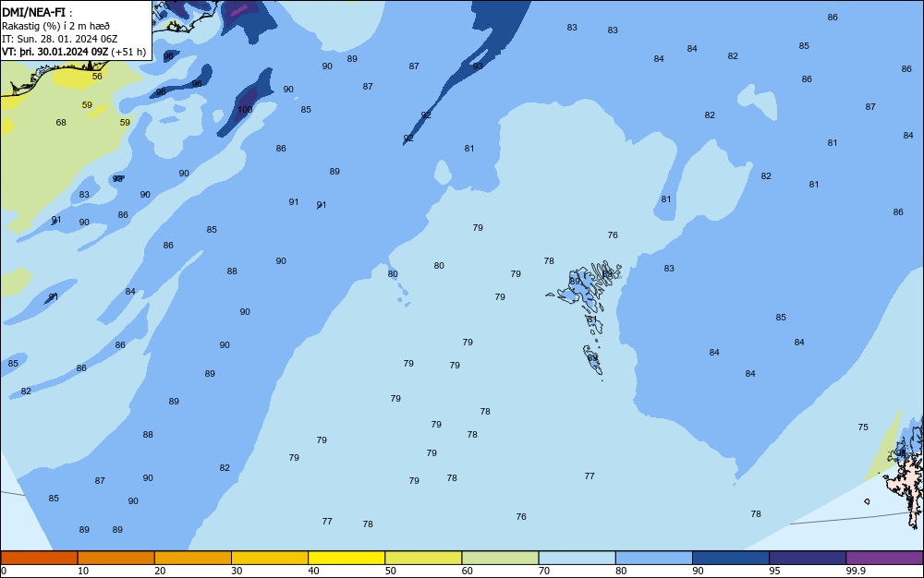Select the medium blue 80–90 legend swatch
This screenshot has width=924, height=578.
[x=654, y=558]
